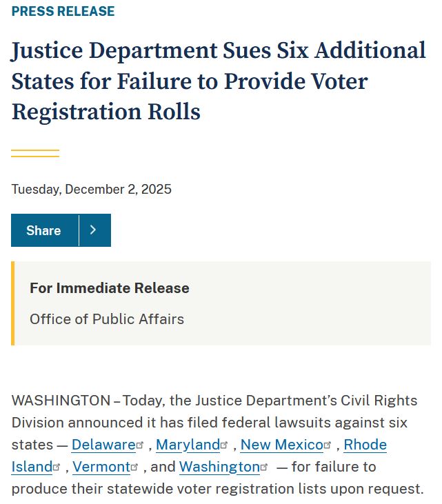Click the external-link icon after Maryland
This screenshot has width=442, height=504.
tap(224, 445)
